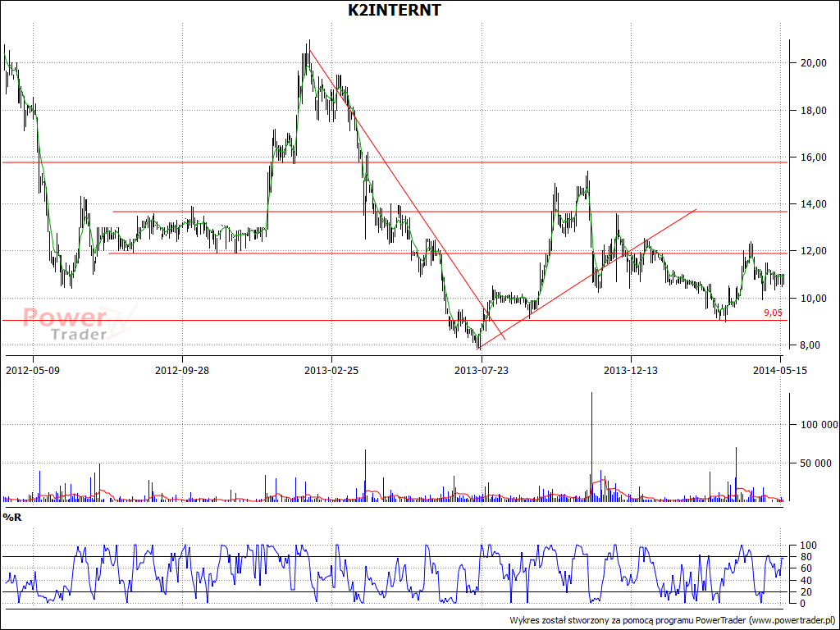This screenshot has height=630, width=840.
Task: Click the 10,00 price axis label
Action: click(813, 298)
